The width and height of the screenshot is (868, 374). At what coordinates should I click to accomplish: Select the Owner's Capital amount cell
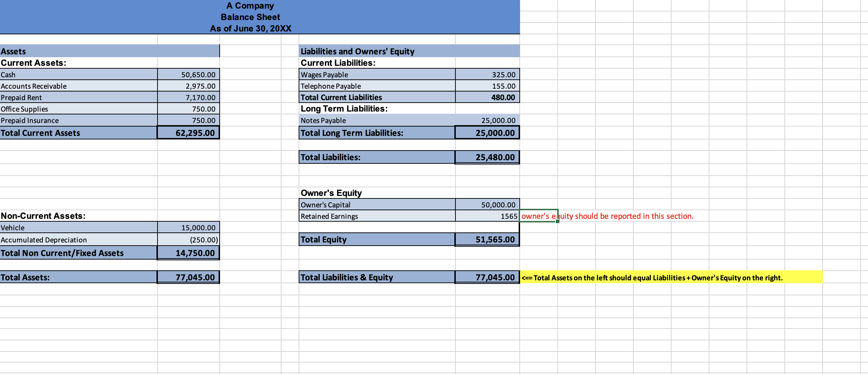pos(486,205)
